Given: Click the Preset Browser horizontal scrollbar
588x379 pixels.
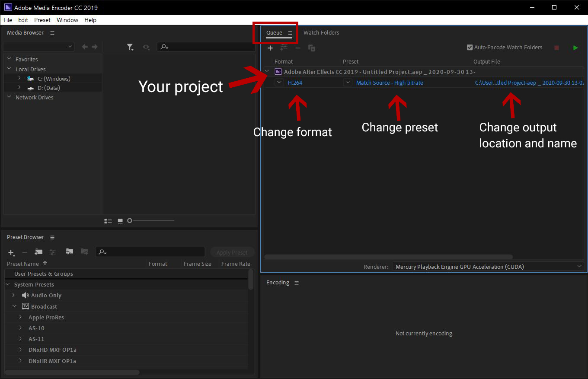Looking at the screenshot, I should pos(72,372).
